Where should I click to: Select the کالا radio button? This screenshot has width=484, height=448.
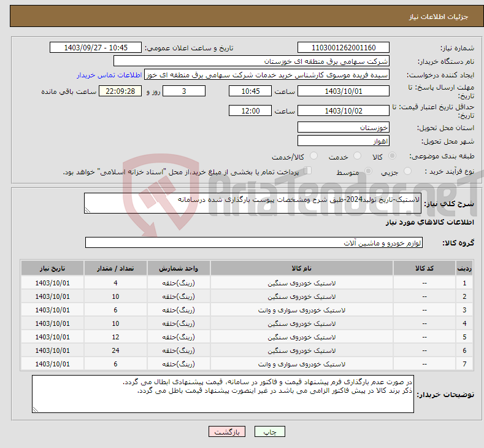tap(392, 156)
